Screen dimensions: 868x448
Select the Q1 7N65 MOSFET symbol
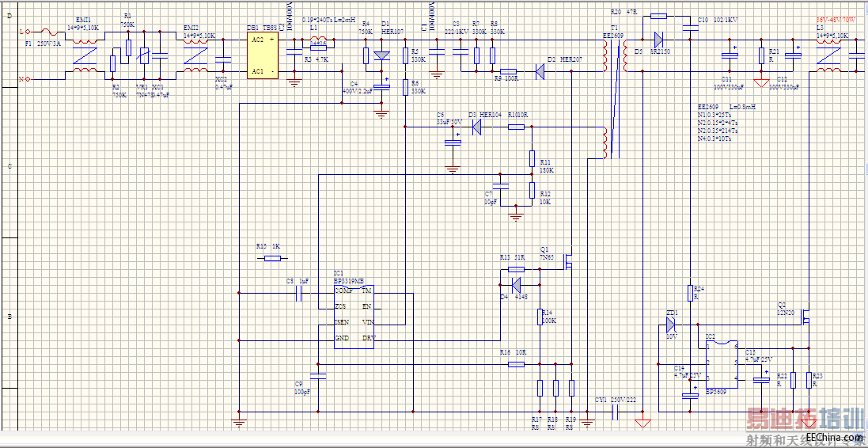pyautogui.click(x=567, y=261)
